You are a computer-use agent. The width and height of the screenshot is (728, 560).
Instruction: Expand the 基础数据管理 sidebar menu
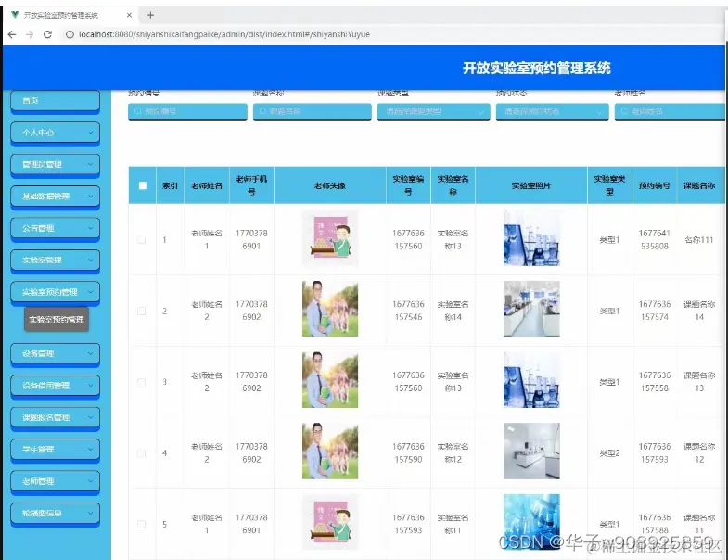(56, 197)
